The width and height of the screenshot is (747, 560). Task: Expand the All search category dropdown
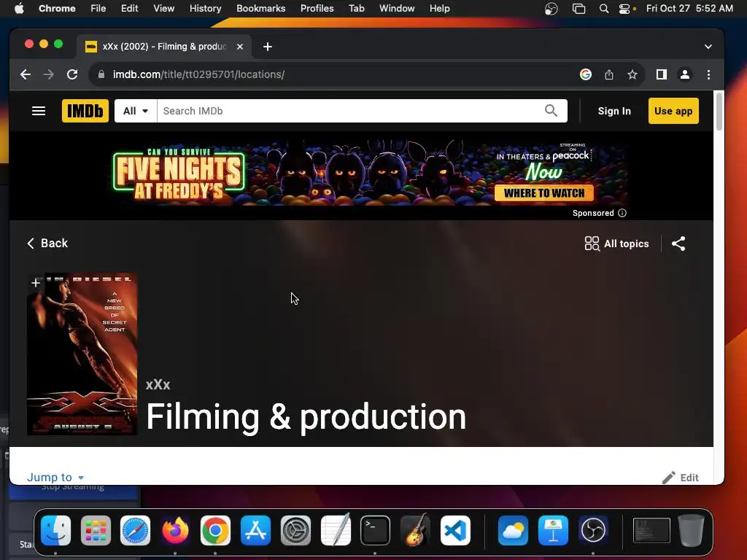pos(136,111)
